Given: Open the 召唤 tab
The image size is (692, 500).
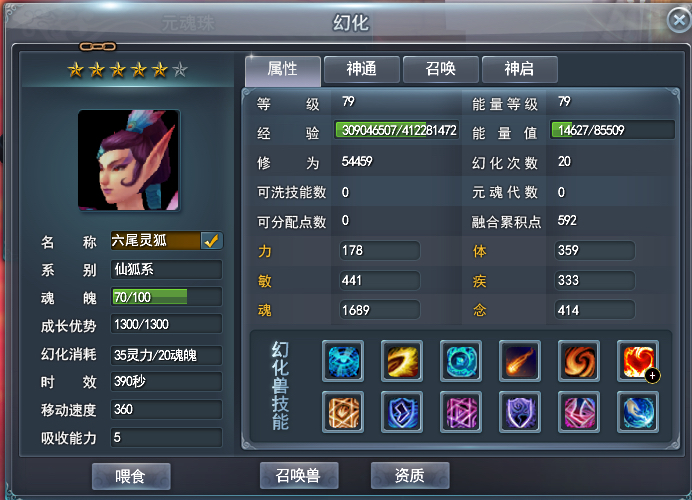Looking at the screenshot, I should point(440,69).
